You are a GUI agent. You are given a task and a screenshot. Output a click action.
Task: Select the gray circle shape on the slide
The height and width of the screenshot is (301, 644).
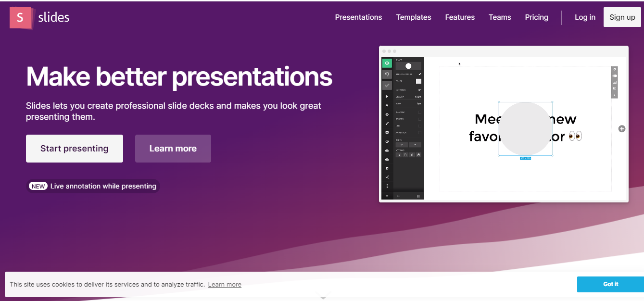tap(525, 128)
